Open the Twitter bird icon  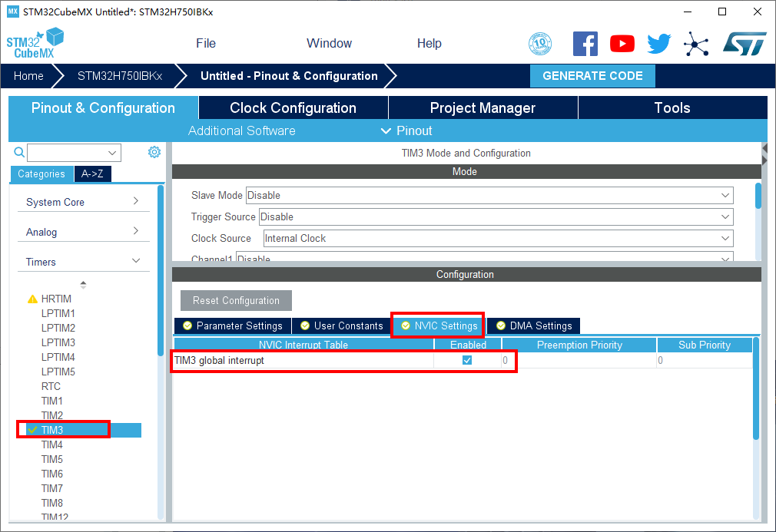(658, 44)
